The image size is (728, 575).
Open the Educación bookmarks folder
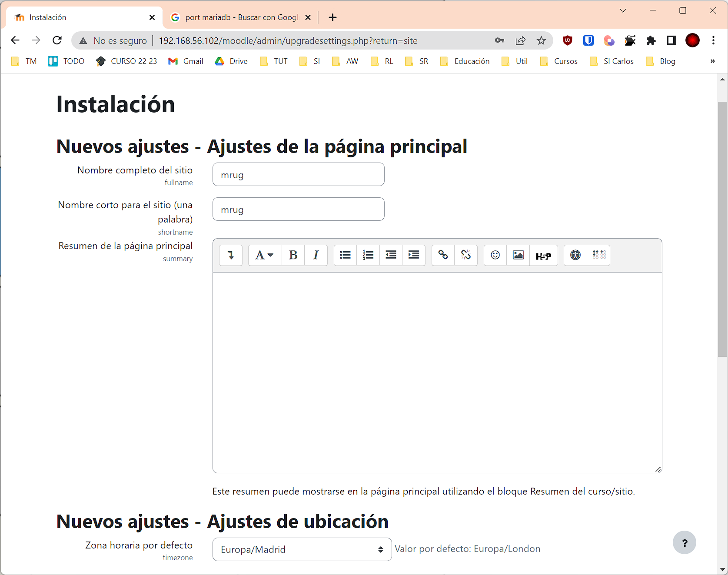click(465, 61)
